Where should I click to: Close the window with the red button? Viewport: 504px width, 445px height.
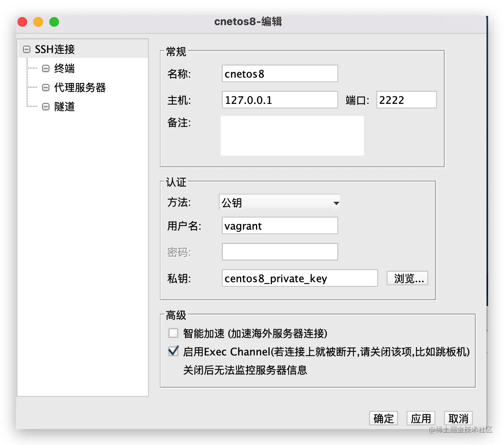tap(22, 22)
